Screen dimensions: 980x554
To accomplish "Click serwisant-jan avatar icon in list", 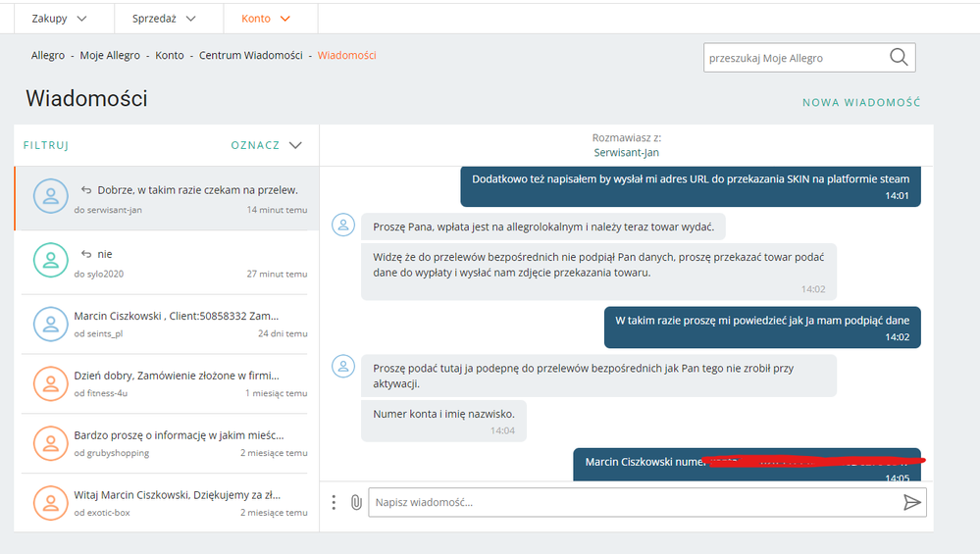I will (x=51, y=196).
